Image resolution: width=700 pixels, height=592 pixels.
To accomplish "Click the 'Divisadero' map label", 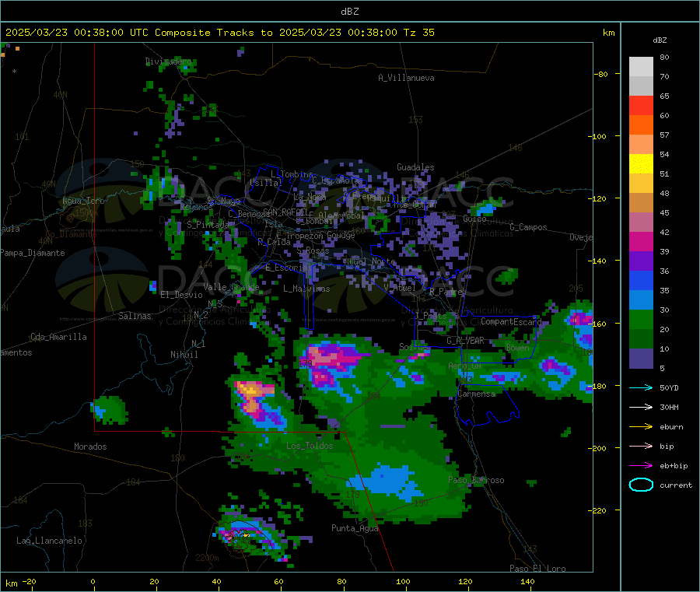I will (168, 61).
